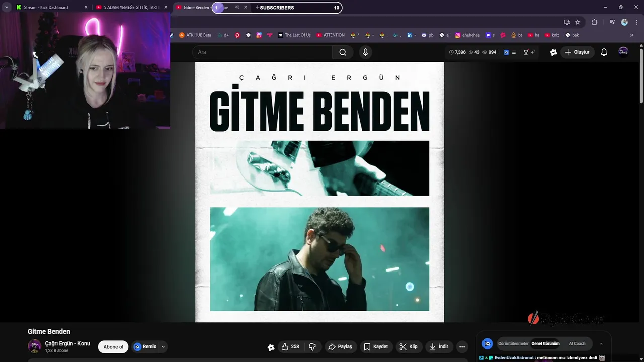This screenshot has height=362, width=644.
Task: Switch to the 5 ADAM YEMEĞE GİTTİK tab
Action: tap(132, 7)
